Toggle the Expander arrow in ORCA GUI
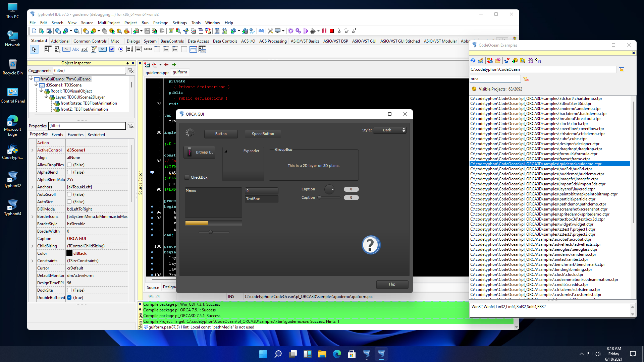The width and height of the screenshot is (644, 362). click(x=226, y=151)
